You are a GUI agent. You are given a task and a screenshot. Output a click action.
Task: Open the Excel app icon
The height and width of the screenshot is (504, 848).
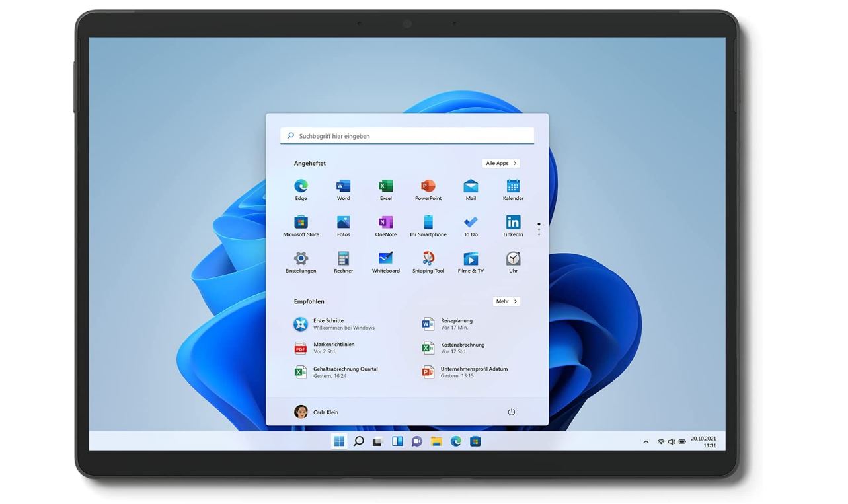[x=386, y=190]
